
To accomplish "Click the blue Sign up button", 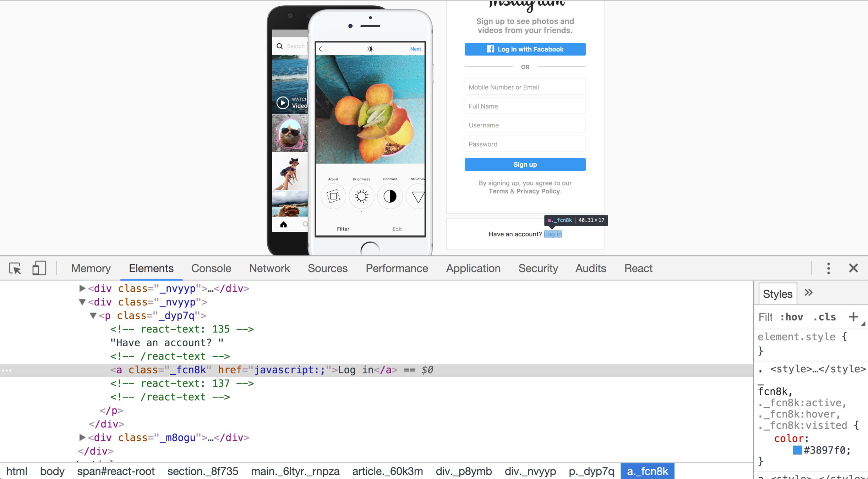I will click(525, 164).
